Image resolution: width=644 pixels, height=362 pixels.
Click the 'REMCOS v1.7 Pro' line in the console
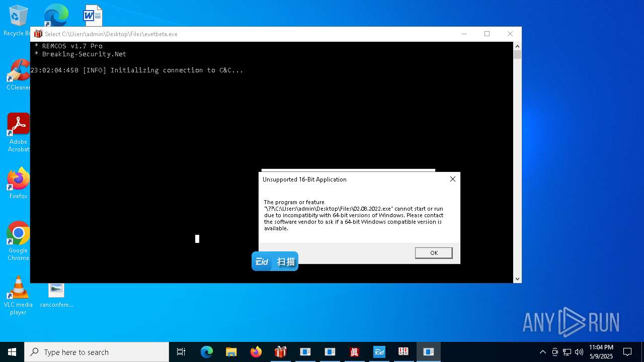coord(68,46)
